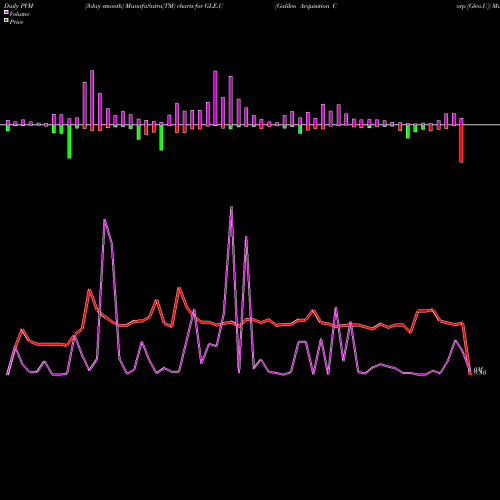Click the Volume legend color swatch
The width and height of the screenshot is (500, 500).
point(6,12)
